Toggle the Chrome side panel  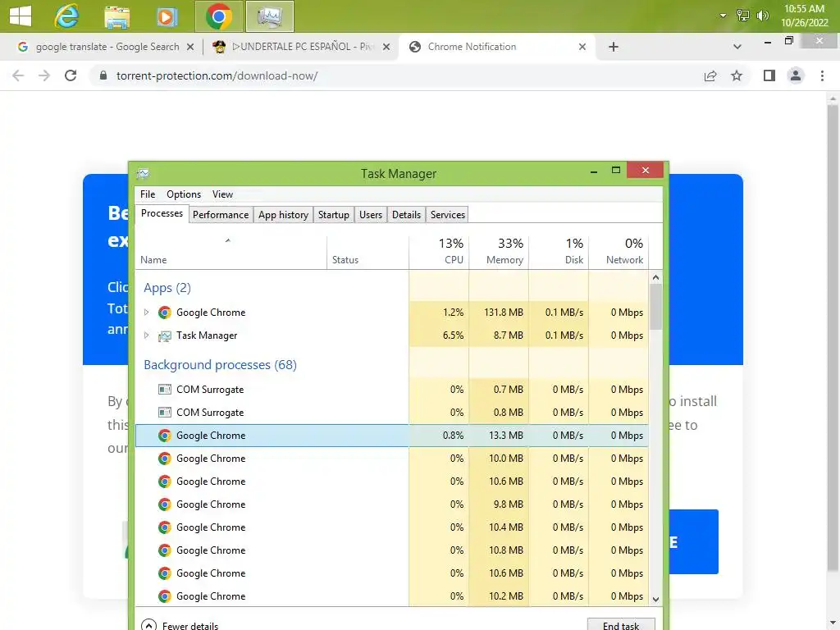[769, 75]
